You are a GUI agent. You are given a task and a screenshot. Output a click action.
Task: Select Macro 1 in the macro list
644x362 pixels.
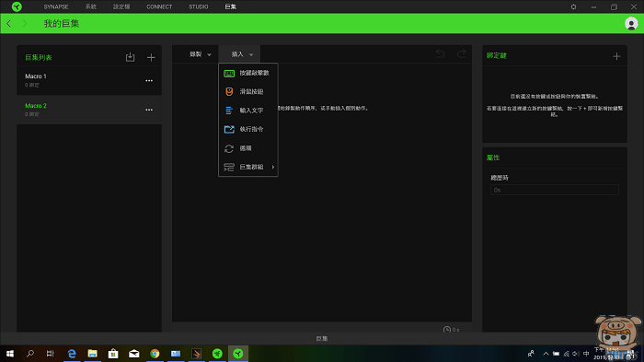click(89, 80)
